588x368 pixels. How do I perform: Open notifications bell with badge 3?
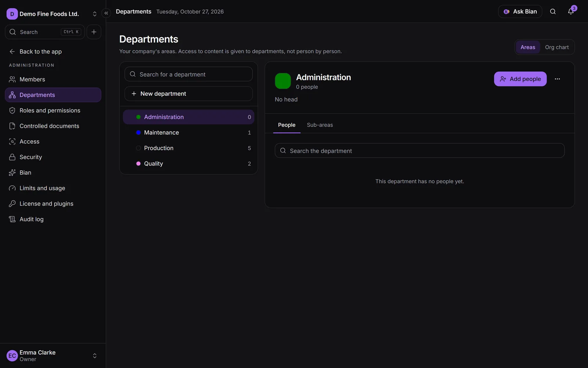click(x=571, y=11)
